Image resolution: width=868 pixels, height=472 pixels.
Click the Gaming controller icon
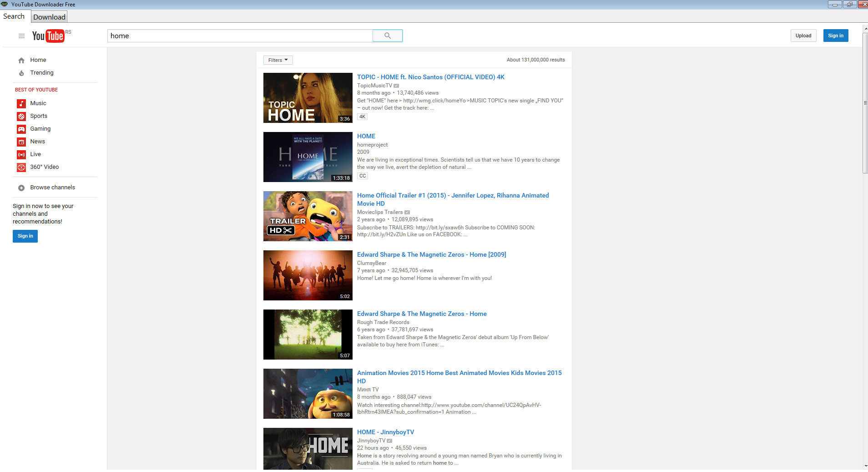21,129
